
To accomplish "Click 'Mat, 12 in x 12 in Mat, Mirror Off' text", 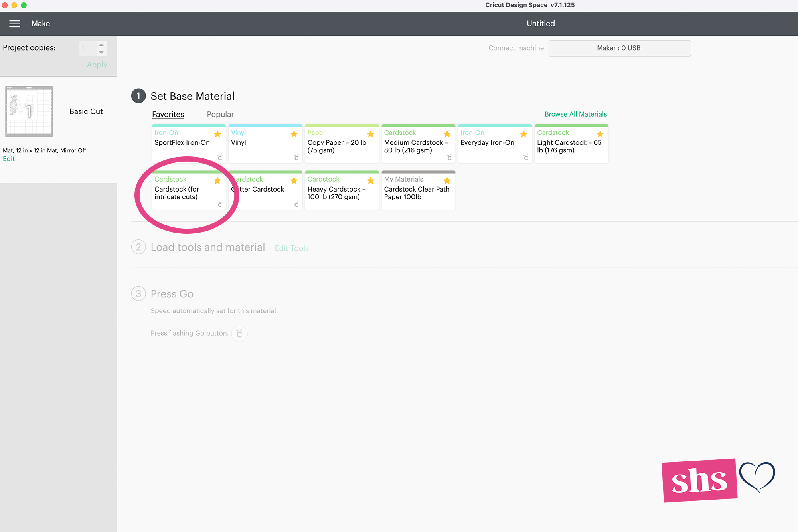I will pos(44,150).
